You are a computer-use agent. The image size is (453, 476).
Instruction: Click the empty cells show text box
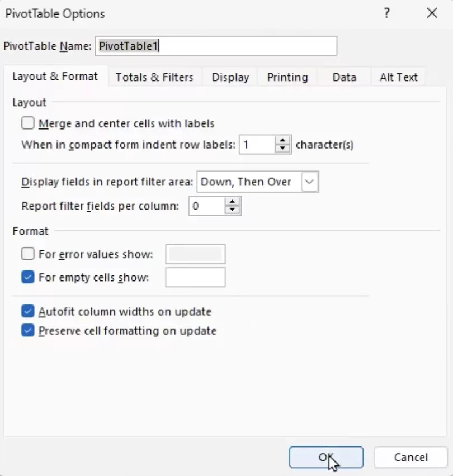coord(195,277)
